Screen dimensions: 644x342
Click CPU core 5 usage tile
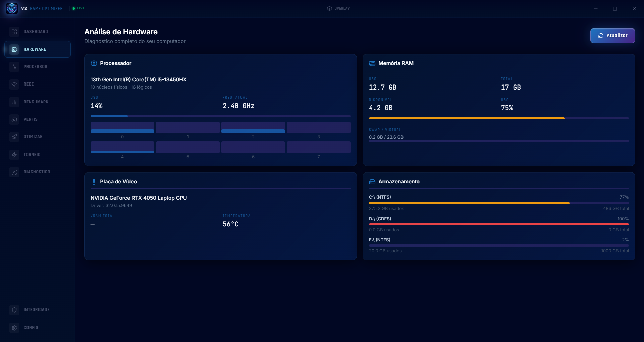point(188,148)
